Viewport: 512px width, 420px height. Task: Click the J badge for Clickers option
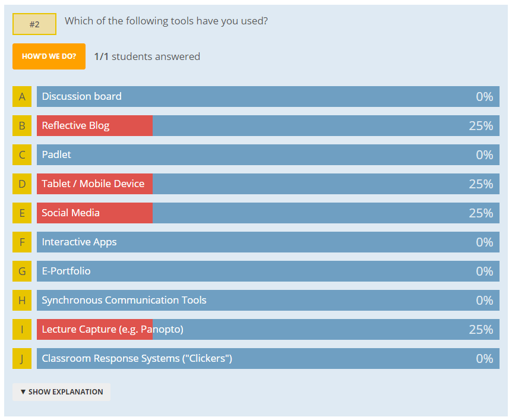pos(23,359)
